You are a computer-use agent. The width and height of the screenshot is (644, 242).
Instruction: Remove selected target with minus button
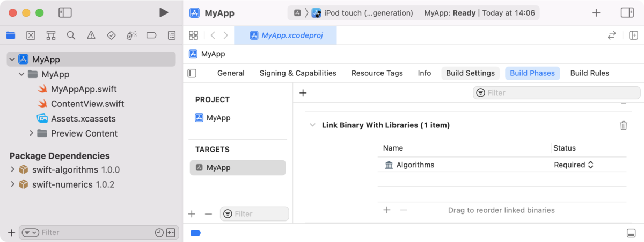209,214
